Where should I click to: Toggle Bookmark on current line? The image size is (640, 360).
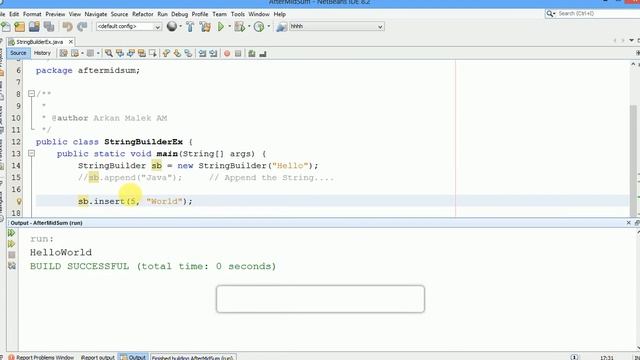click(x=188, y=53)
